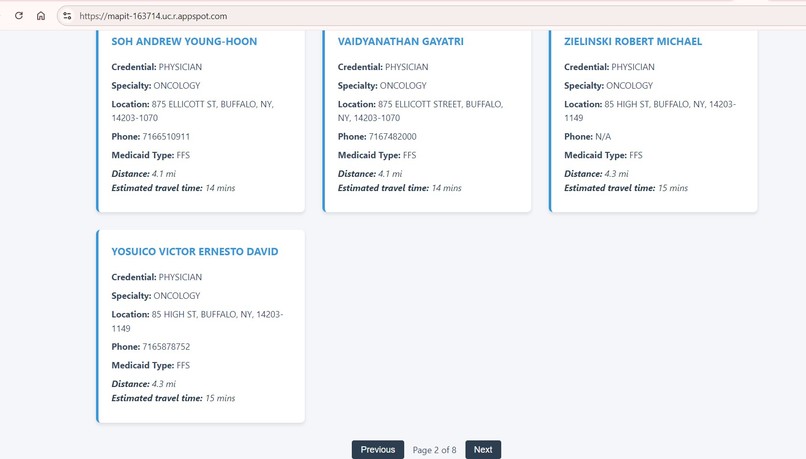Select Soh's Distance 4.1 mi

(143, 174)
